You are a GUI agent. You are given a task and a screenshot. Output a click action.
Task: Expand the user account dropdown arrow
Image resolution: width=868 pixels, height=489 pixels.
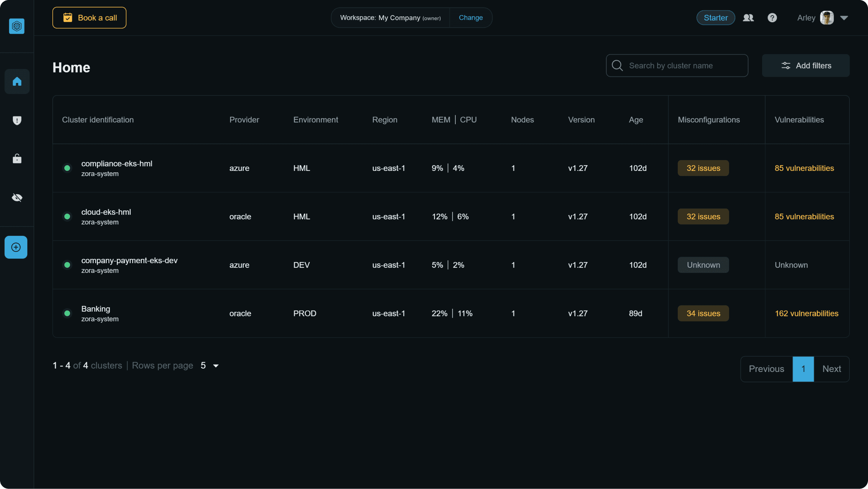pyautogui.click(x=844, y=18)
